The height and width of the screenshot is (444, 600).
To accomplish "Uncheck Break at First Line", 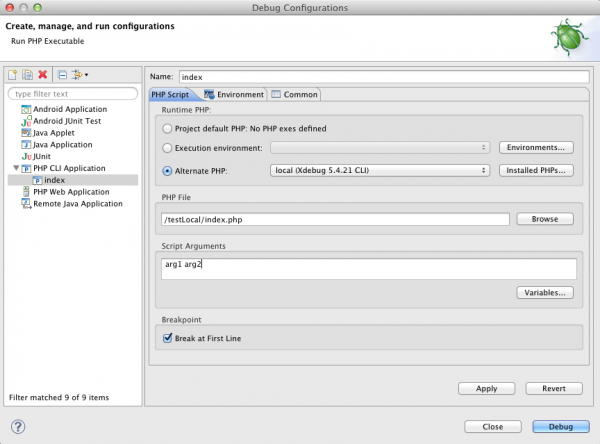I will [x=168, y=338].
